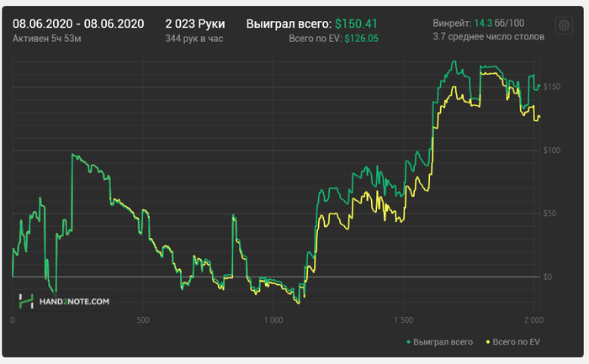Click the yellow 'Всего по EV' legend dot

(x=488, y=342)
